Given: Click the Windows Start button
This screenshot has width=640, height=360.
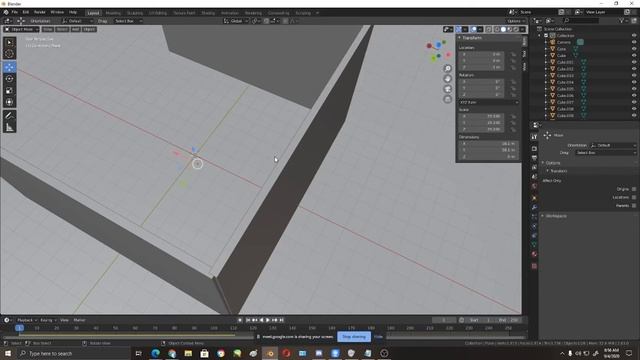Looking at the screenshot, I should (7, 353).
